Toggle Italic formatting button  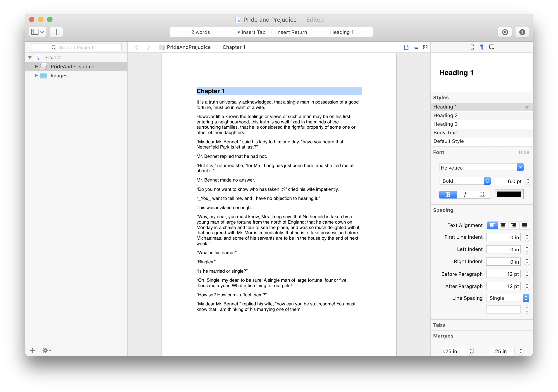(465, 195)
